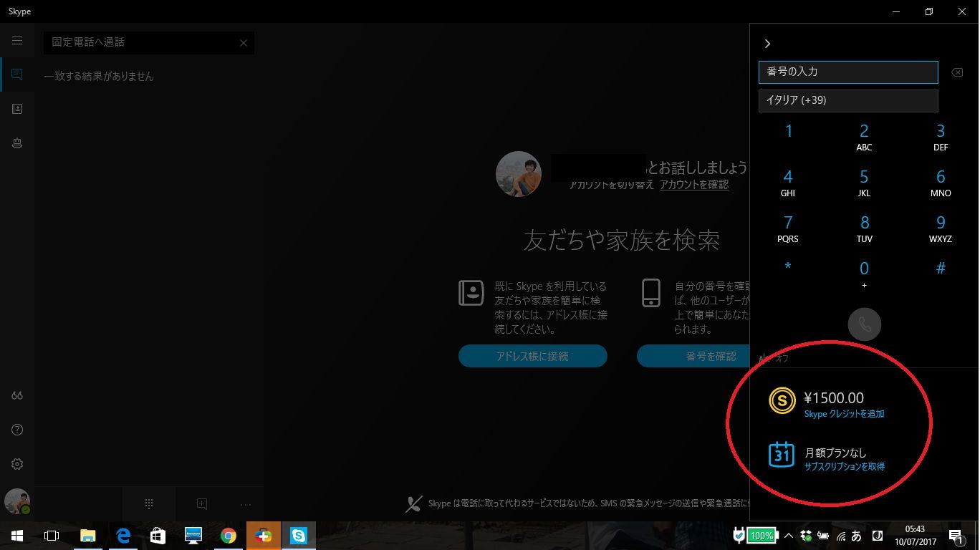The height and width of the screenshot is (550, 980).
Task: Collapse the dial pad panel with chevron
Action: [767, 44]
